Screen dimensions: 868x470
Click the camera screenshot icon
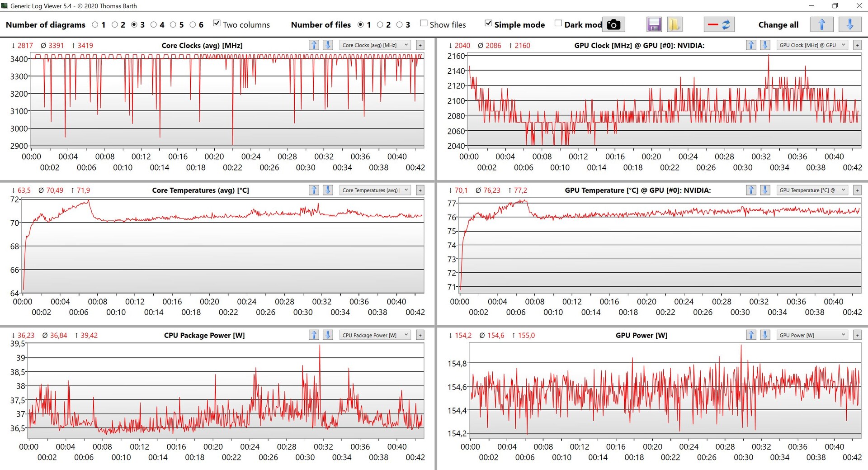(613, 24)
